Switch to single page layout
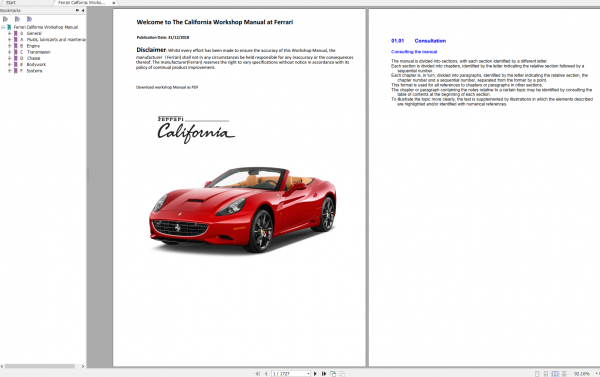This screenshot has width=600, height=377. pos(537,374)
